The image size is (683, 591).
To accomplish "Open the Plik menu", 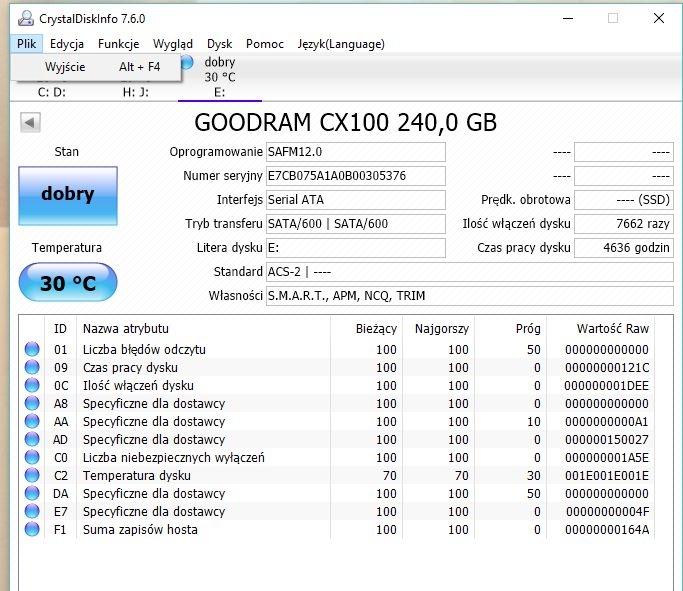I will pyautogui.click(x=27, y=44).
